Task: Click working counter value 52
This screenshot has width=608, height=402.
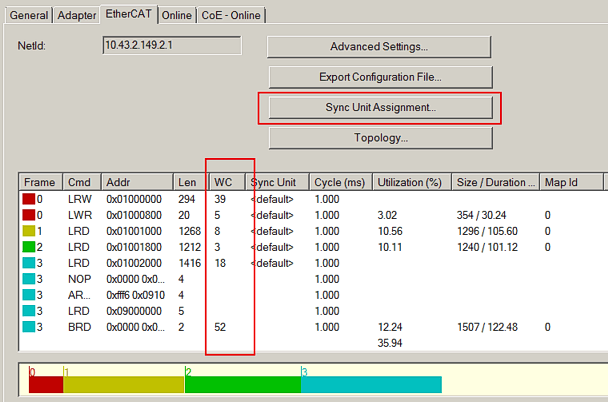Action: (220, 327)
